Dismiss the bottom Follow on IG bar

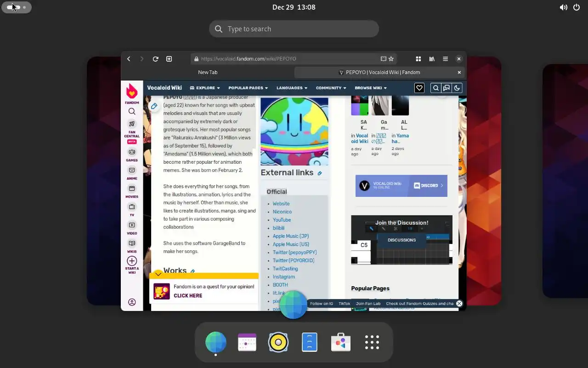point(459,304)
